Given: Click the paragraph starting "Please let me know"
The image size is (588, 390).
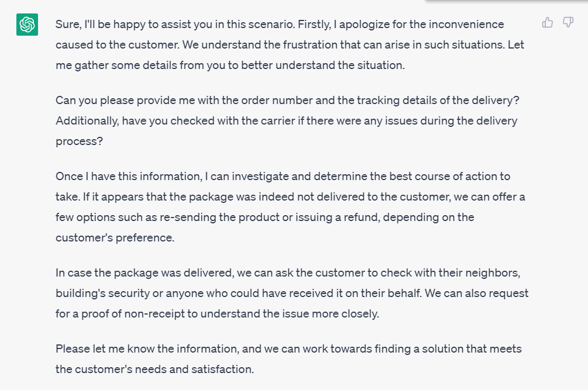Looking at the screenshot, I should click(x=288, y=359).
